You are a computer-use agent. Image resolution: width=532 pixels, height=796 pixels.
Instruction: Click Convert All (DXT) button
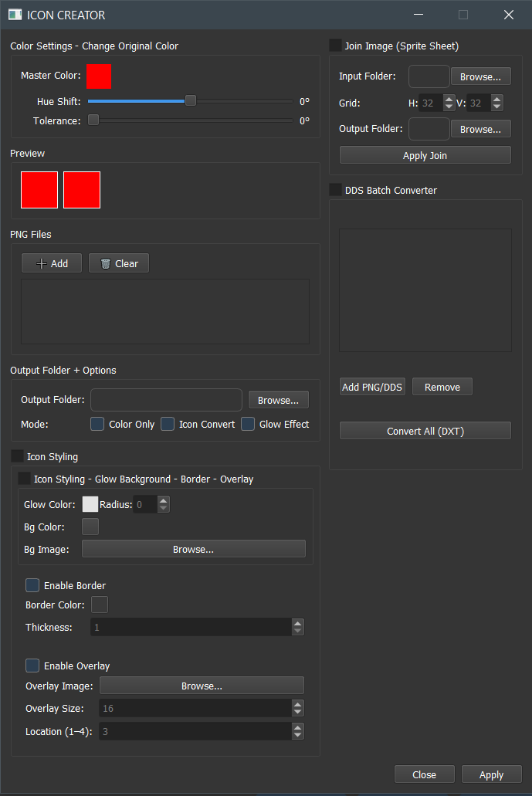(x=425, y=431)
